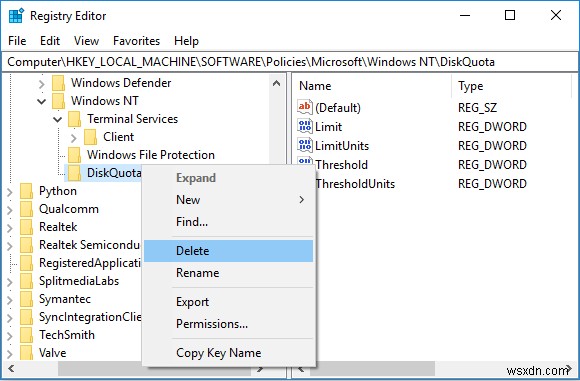Click the Python folder icon
Image resolution: width=580 pixels, height=381 pixels.
pyautogui.click(x=26, y=191)
